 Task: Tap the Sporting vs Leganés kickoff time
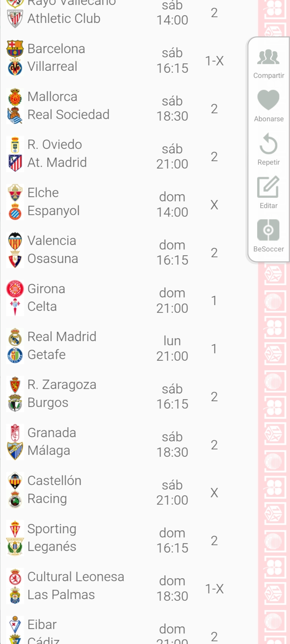pyautogui.click(x=172, y=540)
